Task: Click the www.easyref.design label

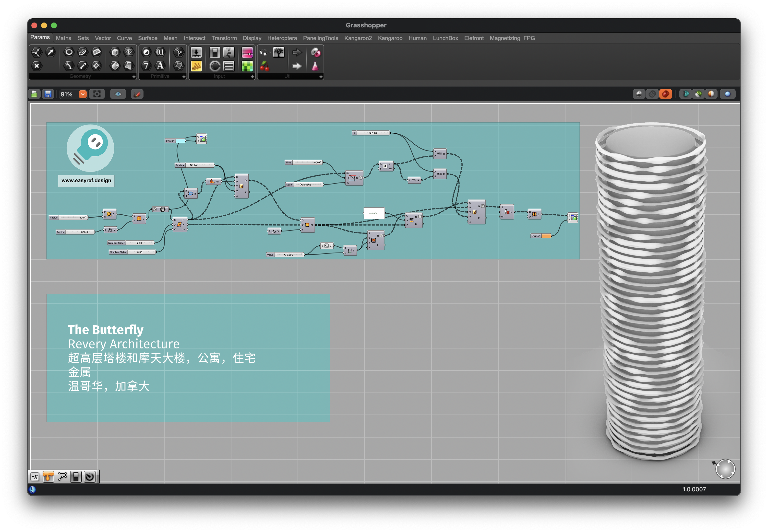Action: pyautogui.click(x=86, y=181)
